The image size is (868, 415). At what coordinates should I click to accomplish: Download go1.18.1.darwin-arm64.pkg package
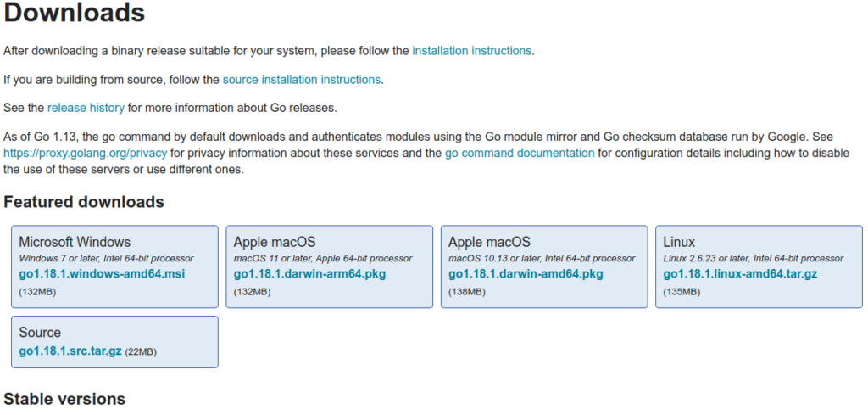pos(311,274)
